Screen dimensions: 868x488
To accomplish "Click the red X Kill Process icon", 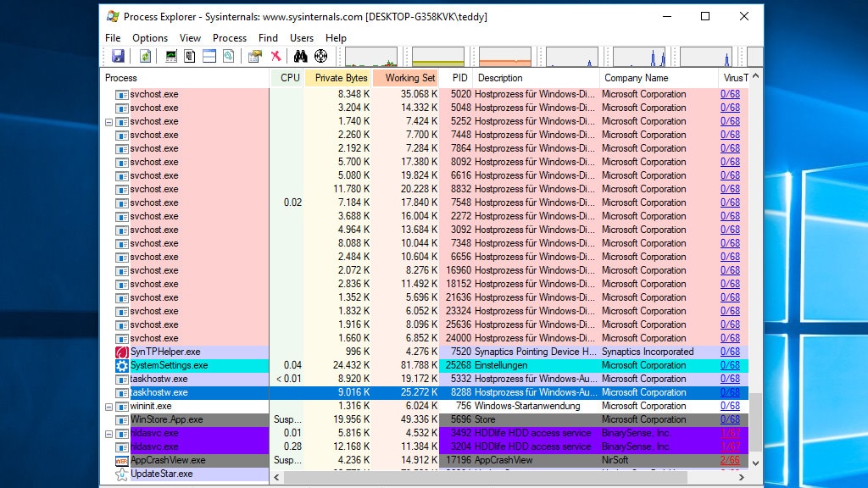I will tap(275, 56).
